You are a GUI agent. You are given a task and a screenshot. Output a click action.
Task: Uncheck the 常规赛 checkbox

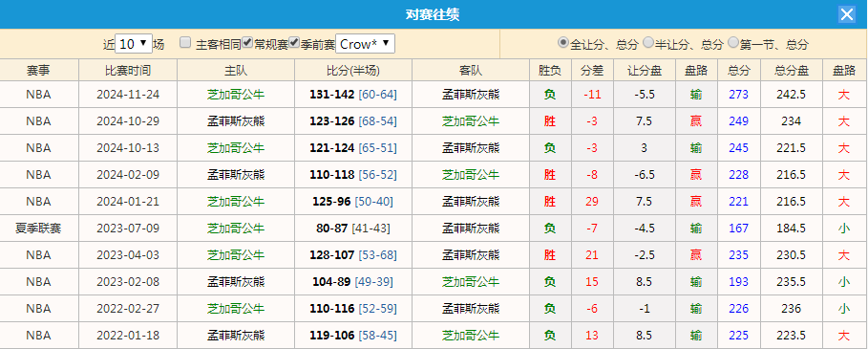tap(247, 43)
